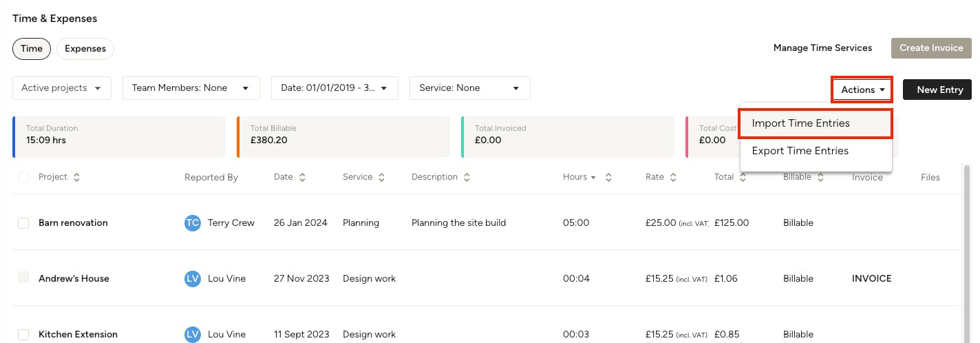This screenshot has height=343, width=980.
Task: Click the Total Invoiced summary card
Action: (568, 137)
